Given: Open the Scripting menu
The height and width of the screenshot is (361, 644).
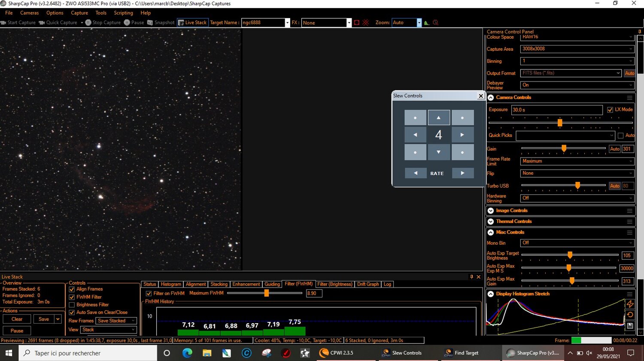Looking at the screenshot, I should [x=123, y=13].
